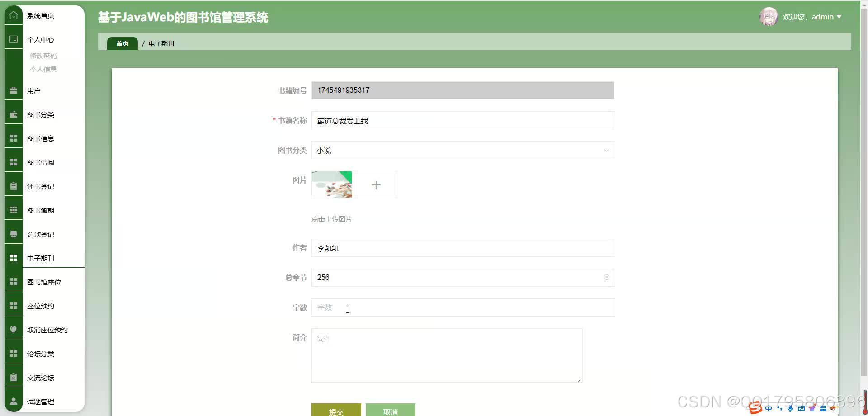Collapse the 个人中心 submenu
Viewport: 868px width, 416px height.
pos(41,39)
